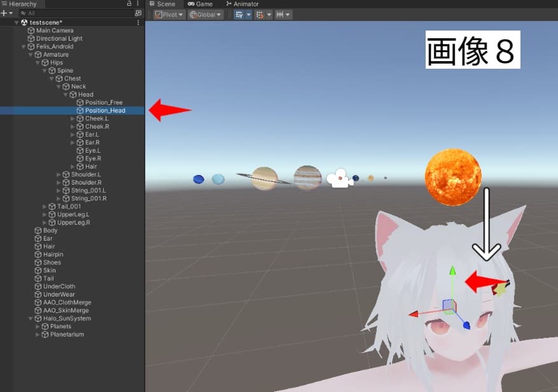Screen dimensions: 558x392
Task: Switch to the Game tab
Action: coord(200,4)
